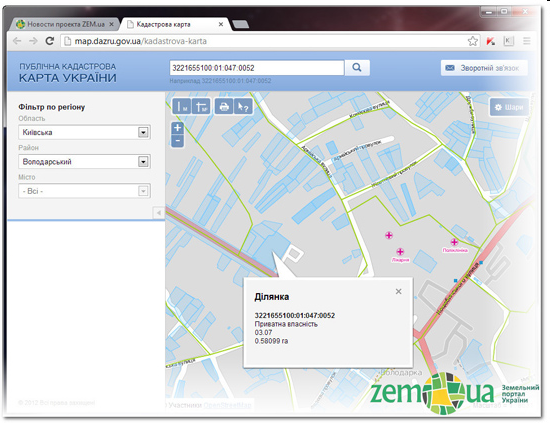Image resolution: width=550 pixels, height=423 pixels.
Task: Open the Область dropdown showing Київська
Action: coord(85,132)
